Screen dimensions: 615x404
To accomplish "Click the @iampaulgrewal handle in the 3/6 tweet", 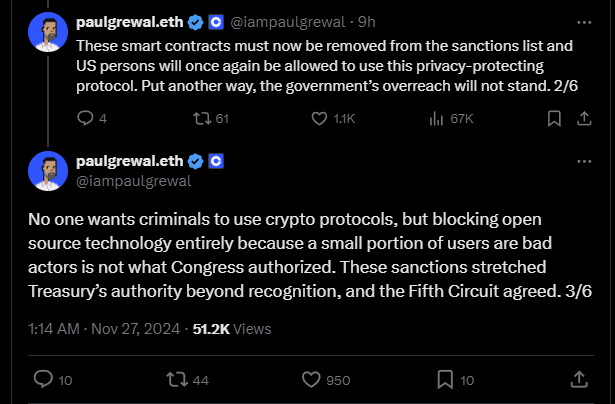I will click(x=133, y=181).
